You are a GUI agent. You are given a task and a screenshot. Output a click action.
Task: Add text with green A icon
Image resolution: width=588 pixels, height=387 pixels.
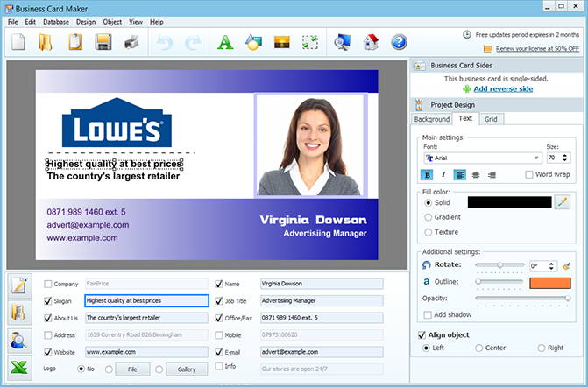click(x=225, y=42)
